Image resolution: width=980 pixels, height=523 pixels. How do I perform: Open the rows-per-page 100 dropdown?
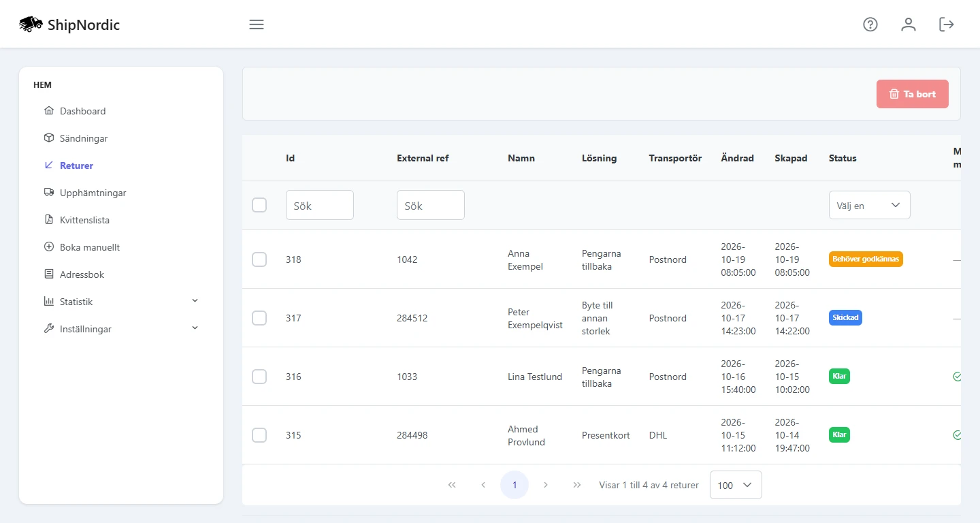pyautogui.click(x=736, y=485)
